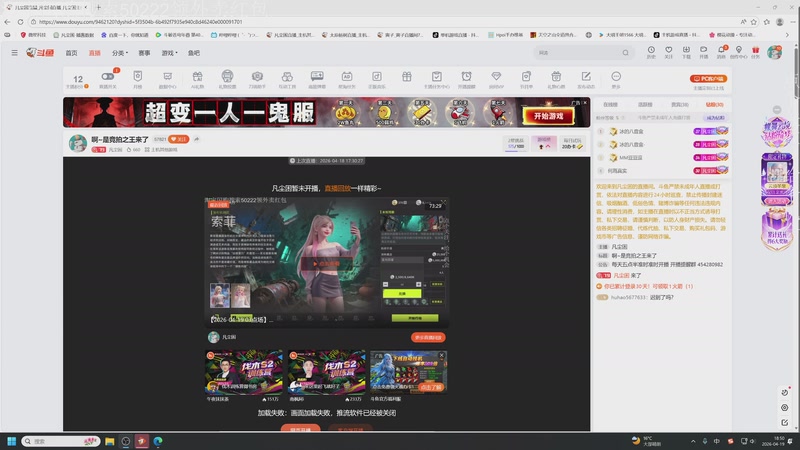Open the alarm clock 开播提醒 icon
Viewport: 800px width, 450px height.
pos(466,77)
